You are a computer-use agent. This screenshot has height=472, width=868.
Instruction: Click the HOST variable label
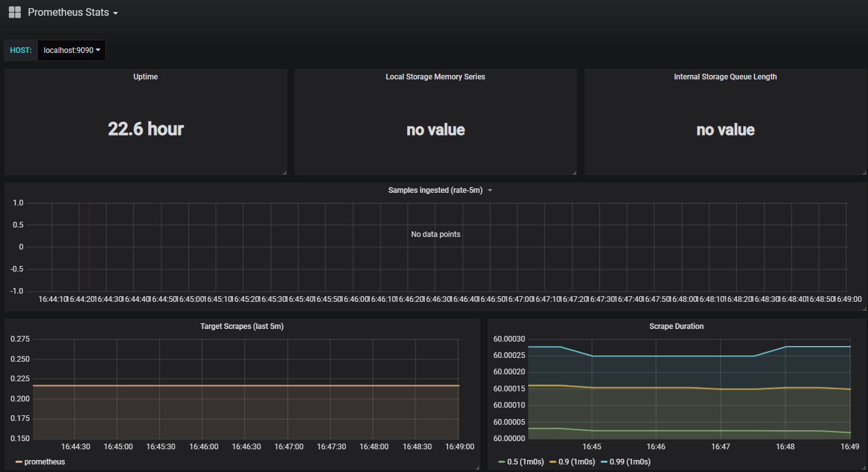click(x=21, y=50)
